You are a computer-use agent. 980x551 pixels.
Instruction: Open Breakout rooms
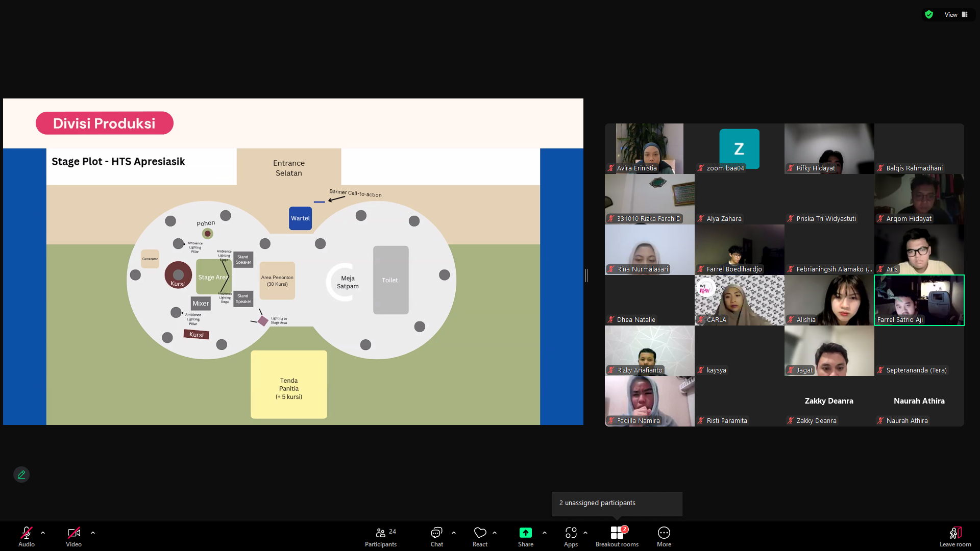617,536
